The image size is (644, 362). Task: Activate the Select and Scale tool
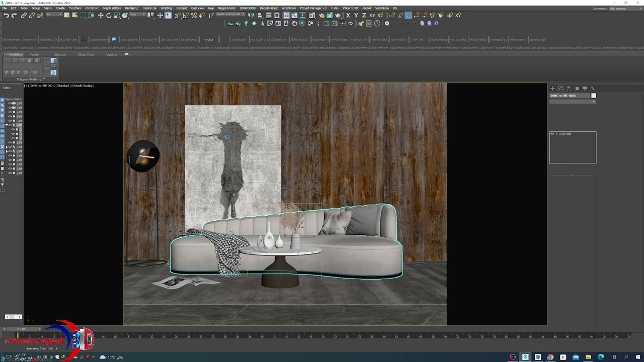tap(117, 15)
